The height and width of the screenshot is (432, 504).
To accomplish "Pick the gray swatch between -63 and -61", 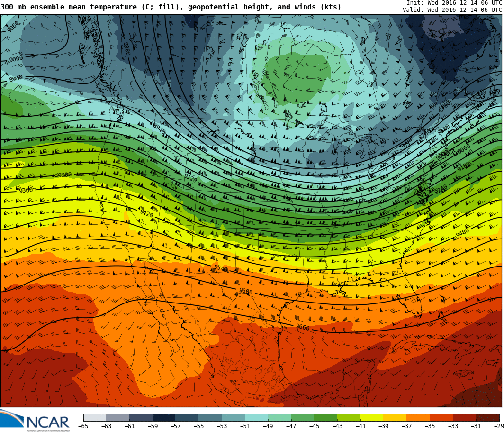I will 118,417.
